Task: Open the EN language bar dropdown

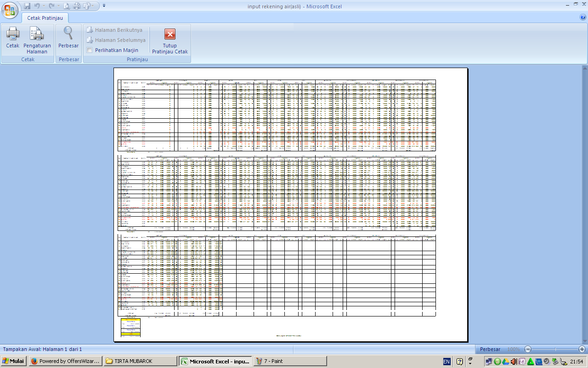Action: [447, 361]
